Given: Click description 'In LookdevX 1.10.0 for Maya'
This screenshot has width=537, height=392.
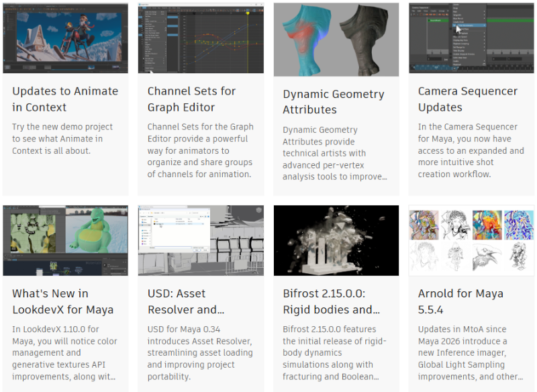Looking at the screenshot, I should (x=64, y=352).
